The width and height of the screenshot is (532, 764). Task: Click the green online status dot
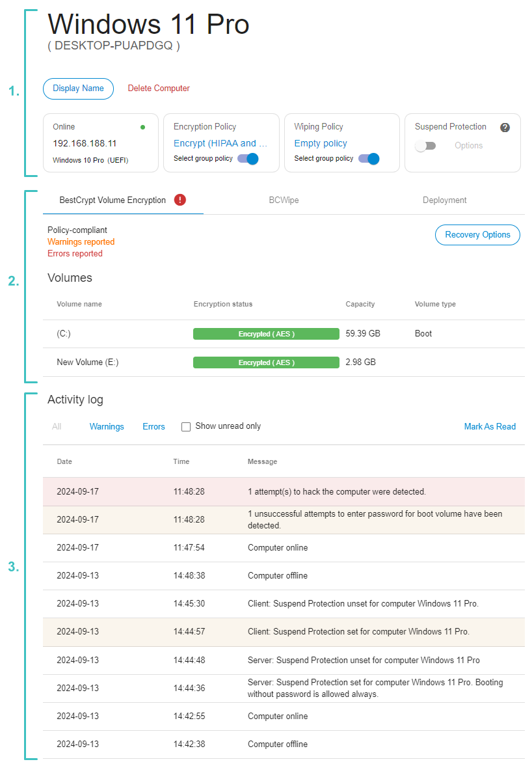pos(142,127)
